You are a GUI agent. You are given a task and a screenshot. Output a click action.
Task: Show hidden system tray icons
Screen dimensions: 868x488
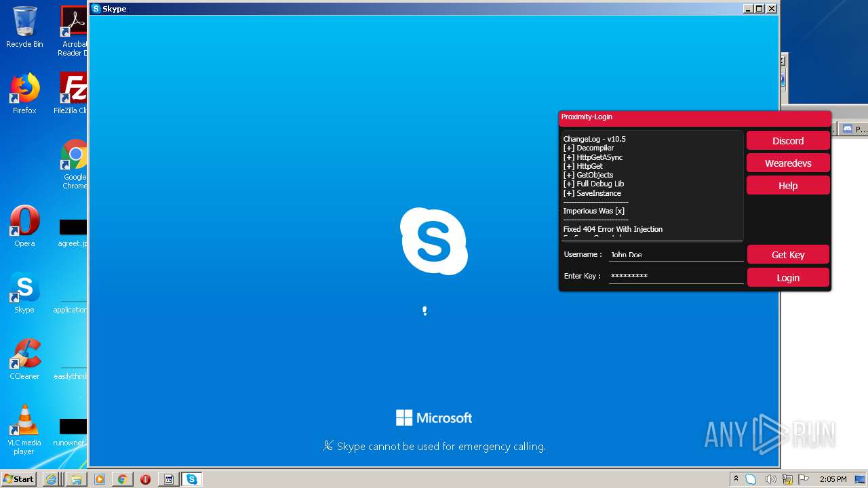pos(736,479)
